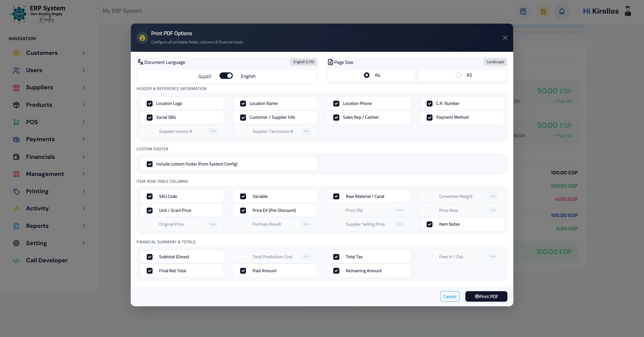The width and height of the screenshot is (644, 337).
Task: Uncheck the Total Tax checkbox
Action: (336, 257)
